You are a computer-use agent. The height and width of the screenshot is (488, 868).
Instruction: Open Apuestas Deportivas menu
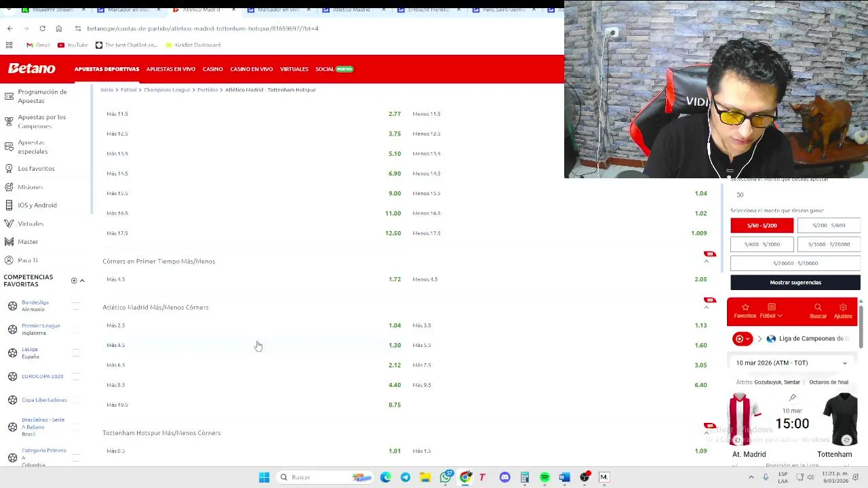[x=106, y=69]
